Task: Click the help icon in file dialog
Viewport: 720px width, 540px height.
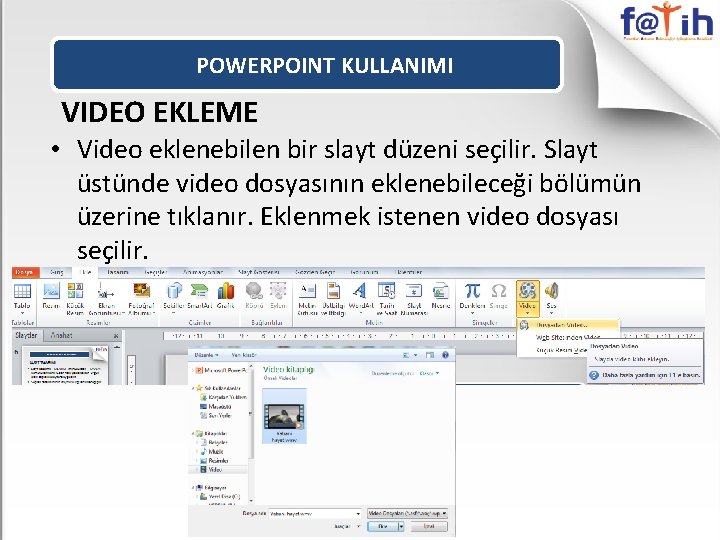Action: [445, 355]
